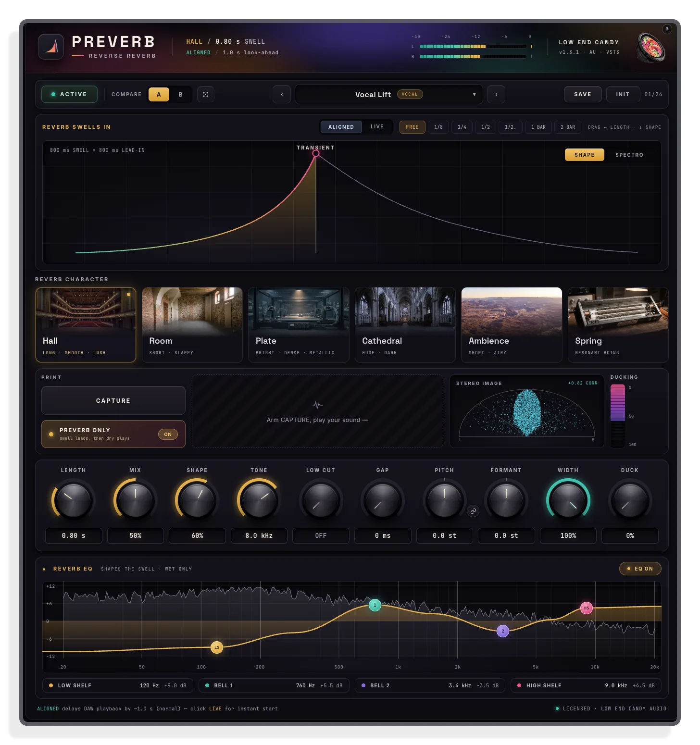Screen dimensions: 700x745
Task: Set swell sync to 1 BAR
Action: pos(538,127)
